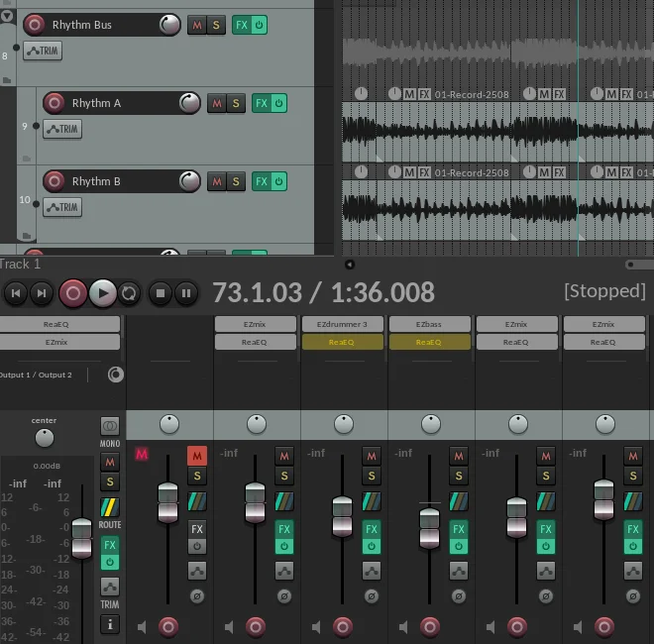Solo the Rhythm B track
The width and height of the screenshot is (654, 644).
tap(236, 181)
